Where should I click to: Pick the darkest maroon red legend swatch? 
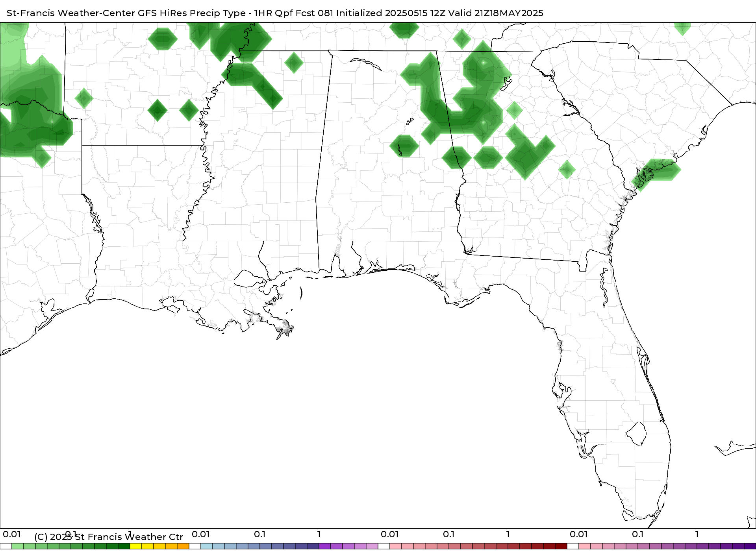pyautogui.click(x=561, y=546)
